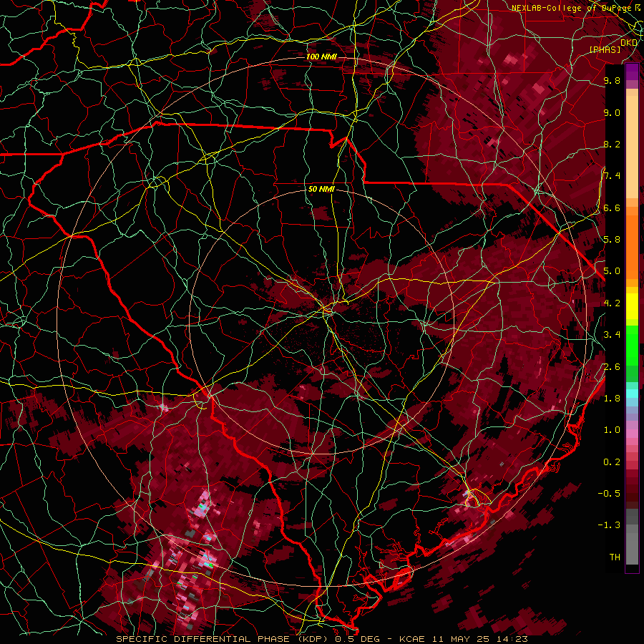Pick the yellow segment of the color bar

(x=632, y=306)
